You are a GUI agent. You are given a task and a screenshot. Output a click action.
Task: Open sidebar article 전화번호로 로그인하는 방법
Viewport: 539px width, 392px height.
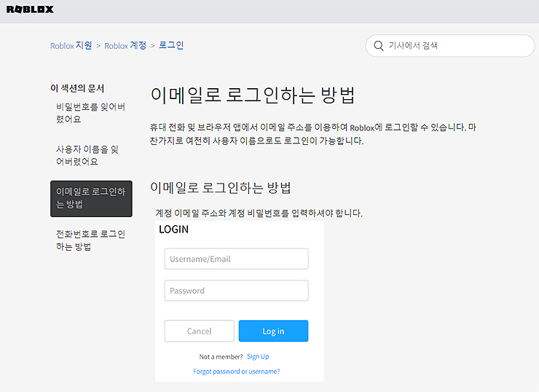[91, 240]
